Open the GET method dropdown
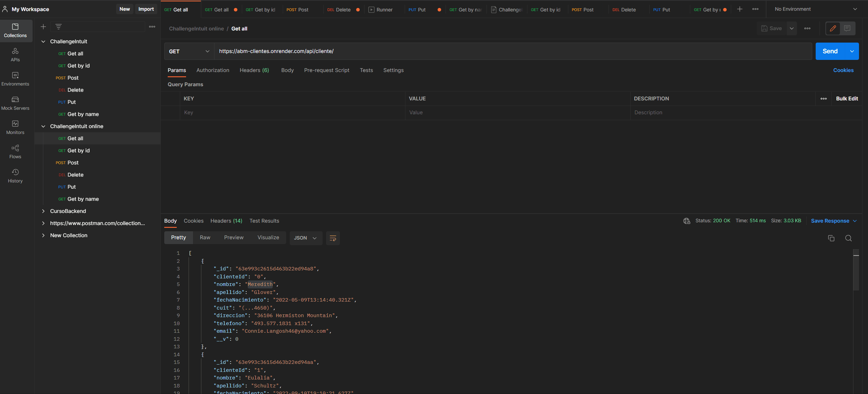This screenshot has height=394, width=868. click(189, 51)
